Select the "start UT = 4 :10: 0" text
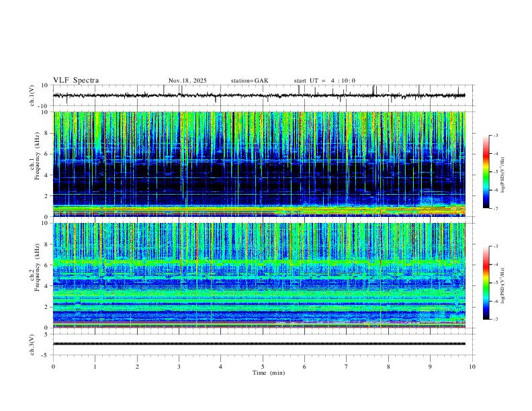Viewport: 532px width, 411px height. [x=324, y=81]
